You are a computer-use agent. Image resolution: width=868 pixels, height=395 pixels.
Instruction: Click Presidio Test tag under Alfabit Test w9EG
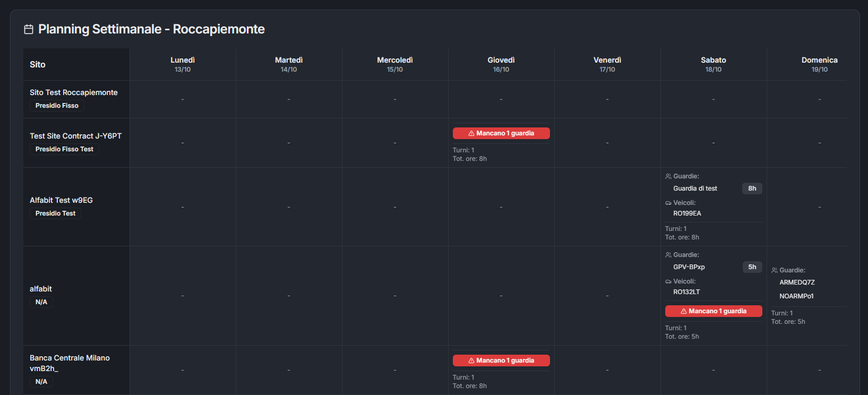coord(55,213)
